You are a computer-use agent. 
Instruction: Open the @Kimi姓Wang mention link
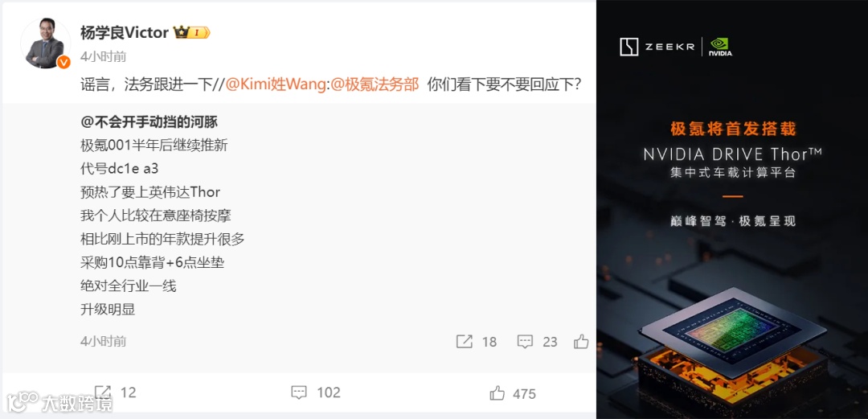coord(275,84)
